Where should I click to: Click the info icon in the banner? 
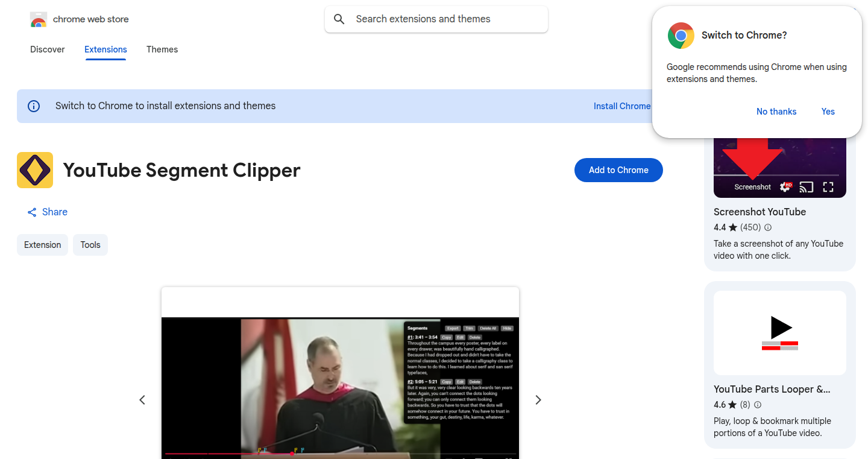pyautogui.click(x=34, y=106)
